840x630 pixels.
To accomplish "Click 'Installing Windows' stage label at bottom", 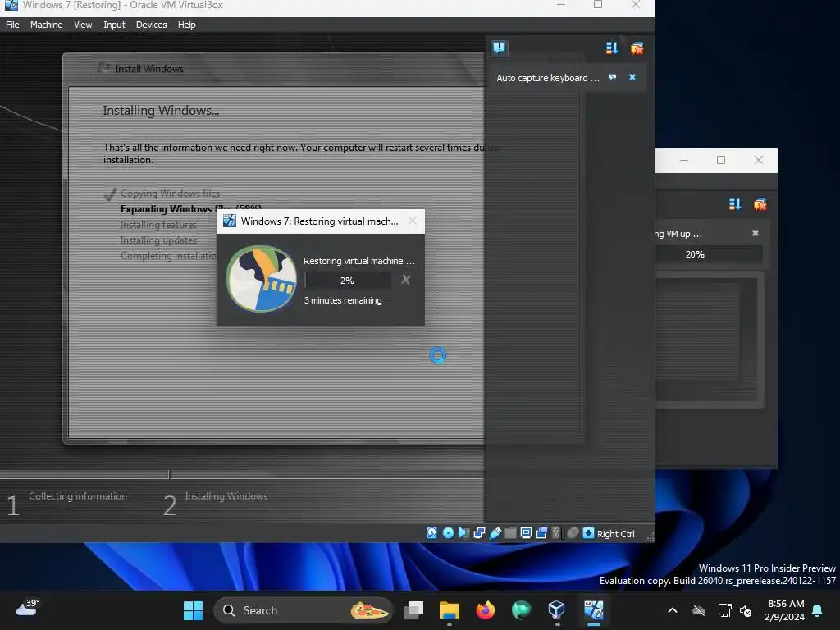I will click(226, 496).
